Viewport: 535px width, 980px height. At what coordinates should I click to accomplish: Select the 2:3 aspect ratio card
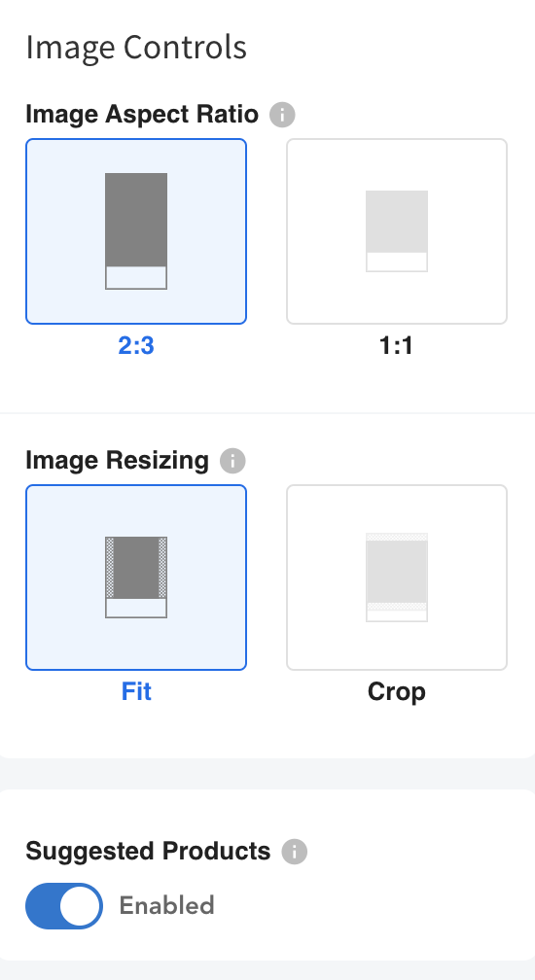[136, 231]
